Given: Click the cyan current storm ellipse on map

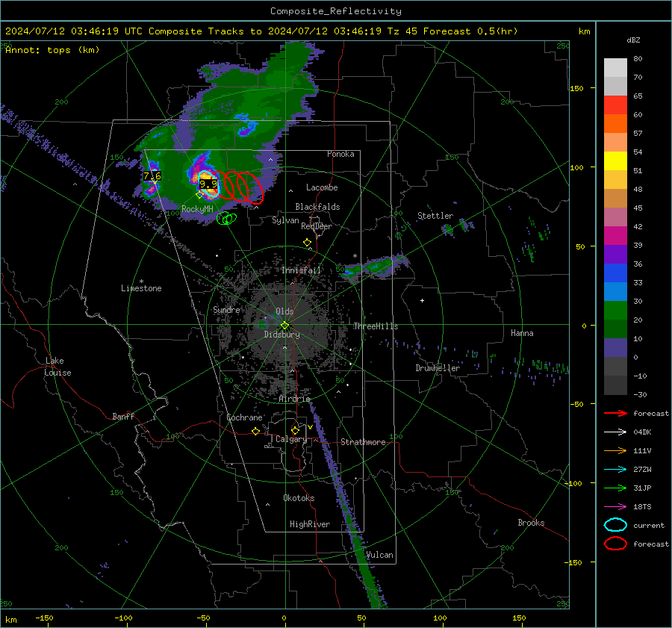Looking at the screenshot, I should [x=208, y=184].
